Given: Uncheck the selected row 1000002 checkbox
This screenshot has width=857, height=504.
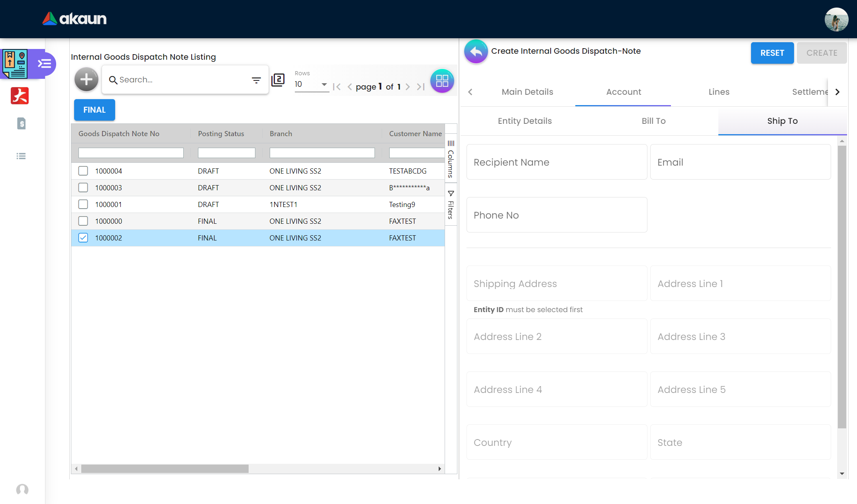Looking at the screenshot, I should point(83,238).
